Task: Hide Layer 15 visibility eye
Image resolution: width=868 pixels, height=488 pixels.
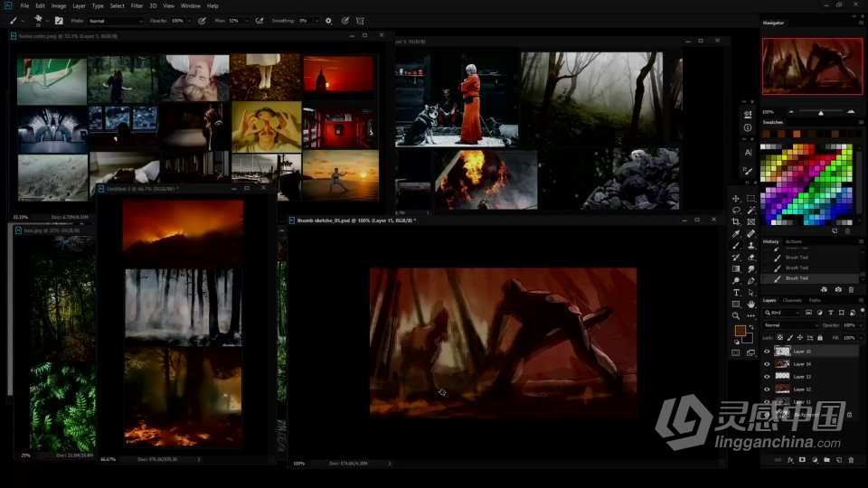Action: pyautogui.click(x=767, y=352)
